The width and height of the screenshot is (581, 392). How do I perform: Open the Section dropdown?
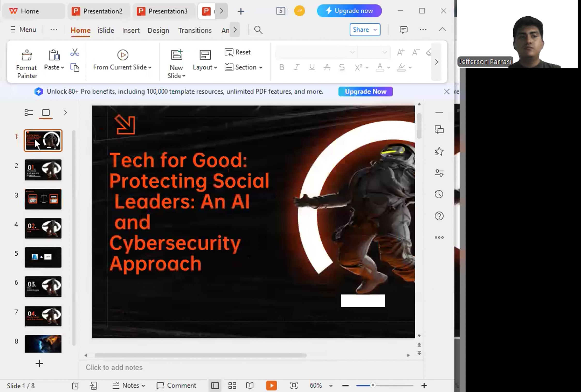point(244,67)
